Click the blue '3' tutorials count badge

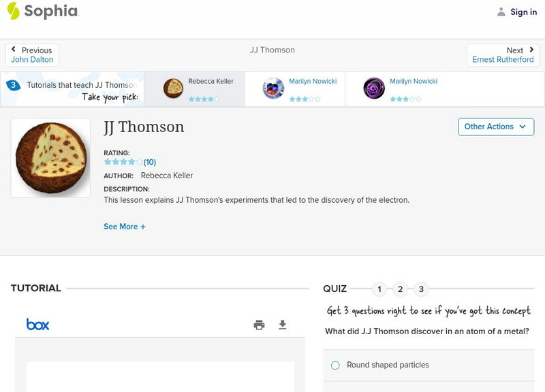pyautogui.click(x=12, y=84)
